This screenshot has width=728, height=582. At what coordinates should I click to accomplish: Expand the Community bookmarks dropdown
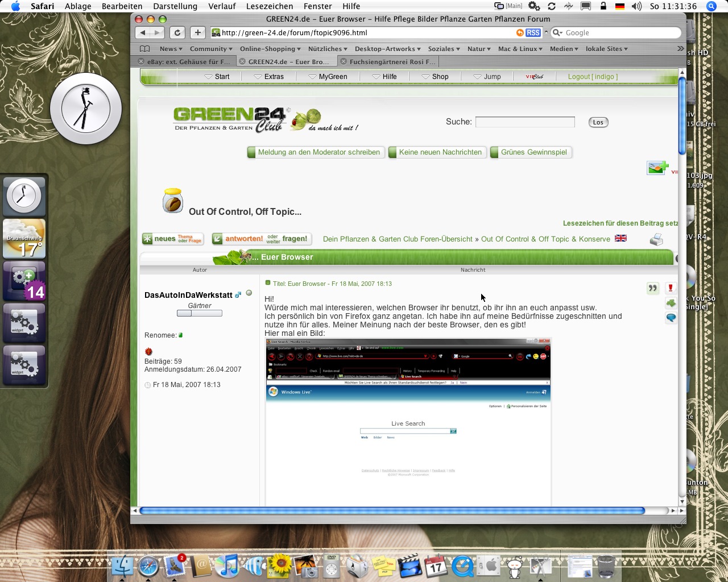[x=211, y=49]
